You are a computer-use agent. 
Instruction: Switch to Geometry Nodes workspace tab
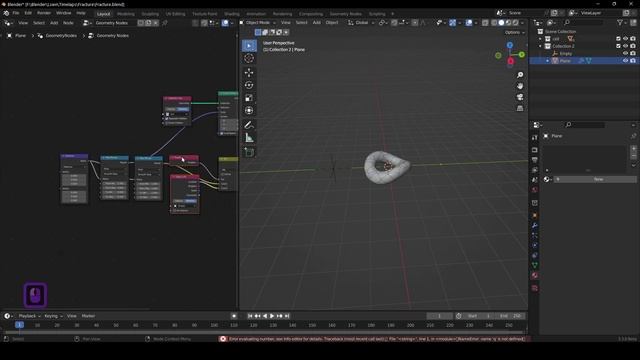click(345, 14)
